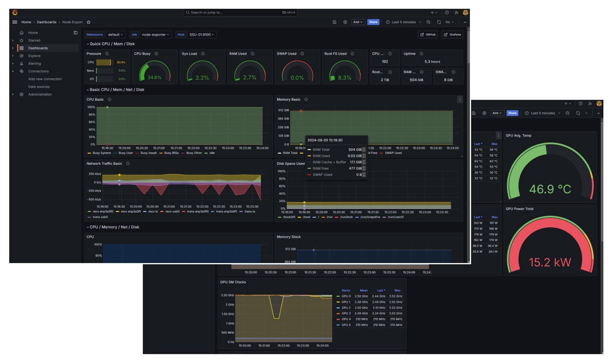This screenshot has height=364, width=611.
Task: Open Starred in the sidebar
Action: tap(34, 40)
